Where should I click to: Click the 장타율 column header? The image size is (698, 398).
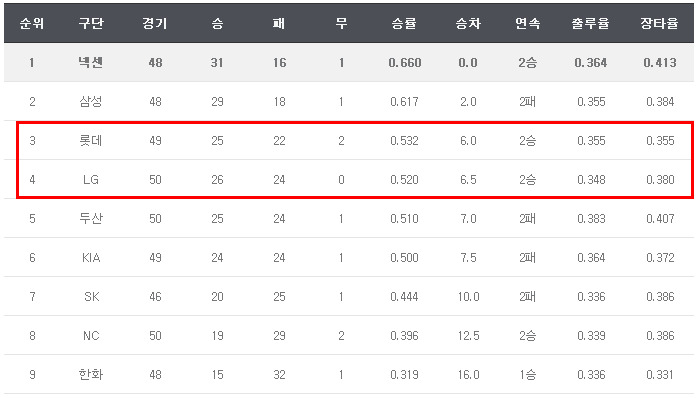pyautogui.click(x=660, y=23)
